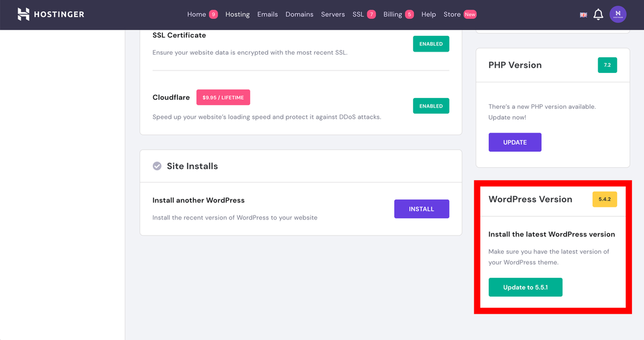This screenshot has width=644, height=340.
Task: Open the Emails menu
Action: click(267, 14)
